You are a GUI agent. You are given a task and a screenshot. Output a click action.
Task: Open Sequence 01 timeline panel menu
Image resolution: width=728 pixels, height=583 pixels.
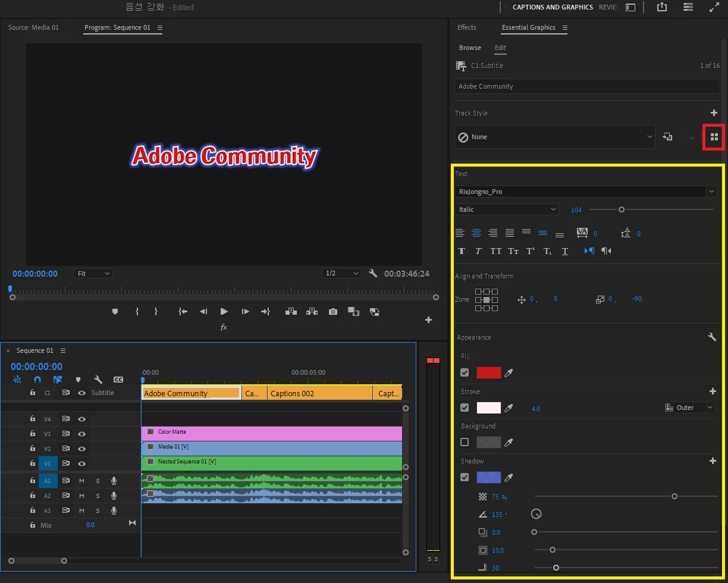click(x=63, y=350)
